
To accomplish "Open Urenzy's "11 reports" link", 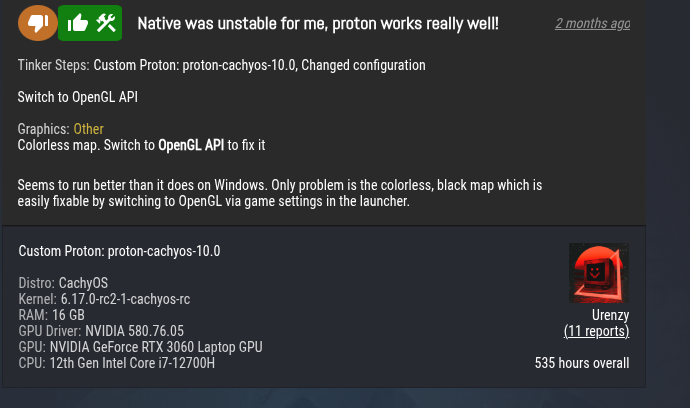I will click(x=596, y=331).
